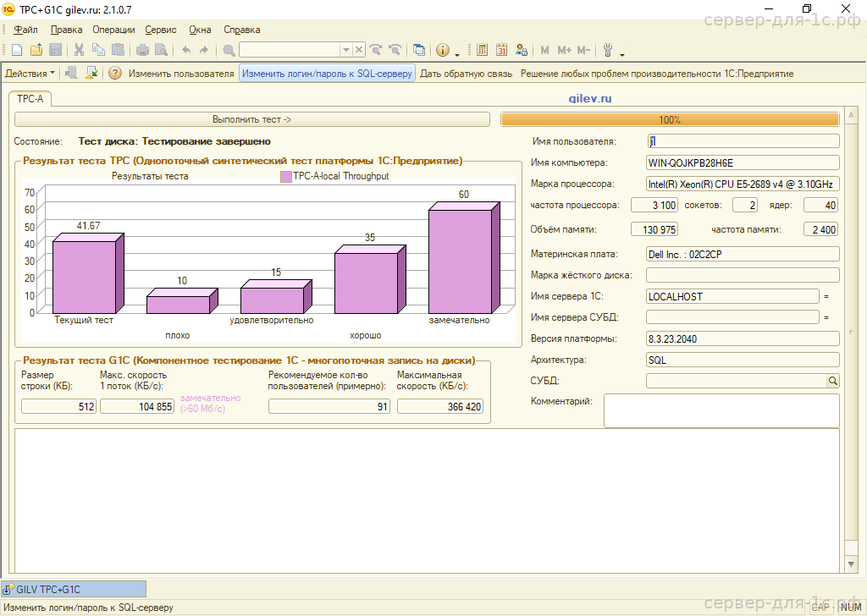This screenshot has width=867, height=616.
Task: Click the info (i) help icon
Action: point(443,50)
